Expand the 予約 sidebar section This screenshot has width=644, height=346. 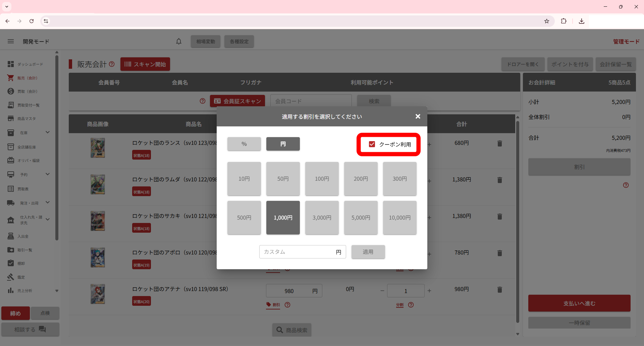[x=48, y=174]
